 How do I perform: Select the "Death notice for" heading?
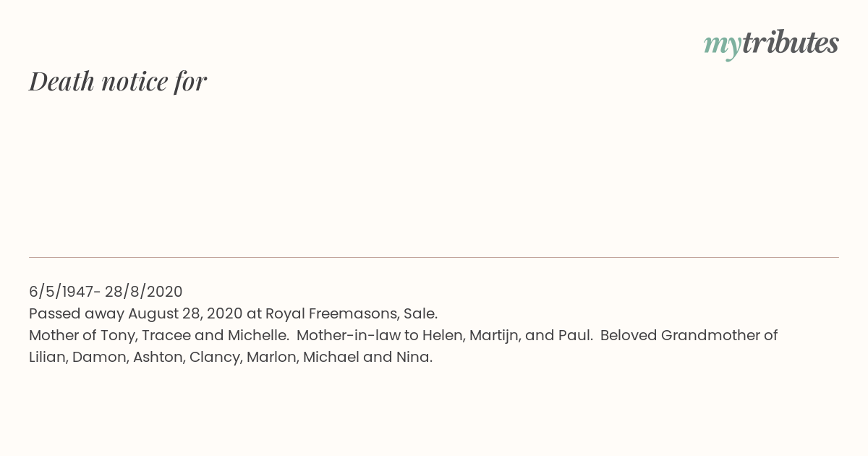[x=118, y=82]
